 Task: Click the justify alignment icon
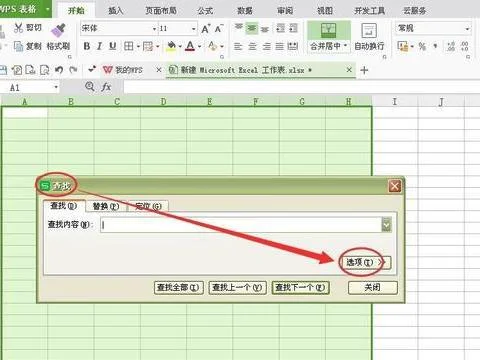[279, 46]
